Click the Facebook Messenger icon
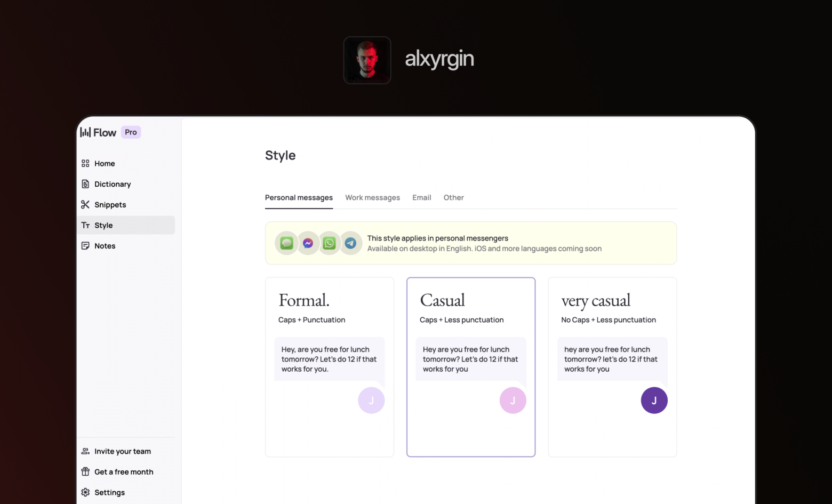This screenshot has height=504, width=832. click(x=308, y=243)
